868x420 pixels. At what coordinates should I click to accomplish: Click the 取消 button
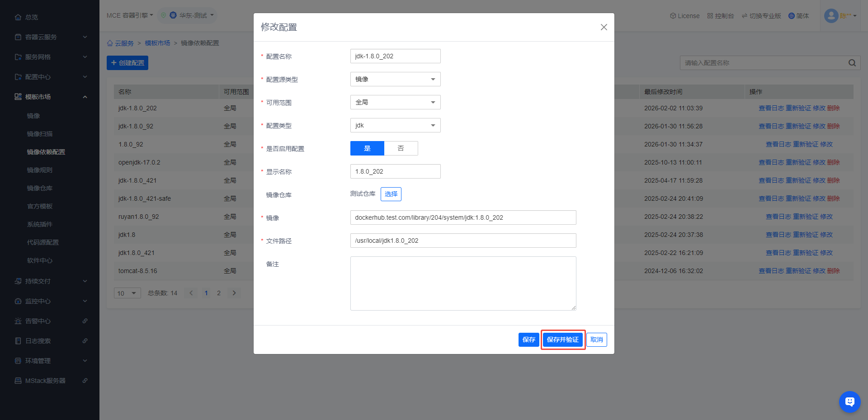point(596,340)
